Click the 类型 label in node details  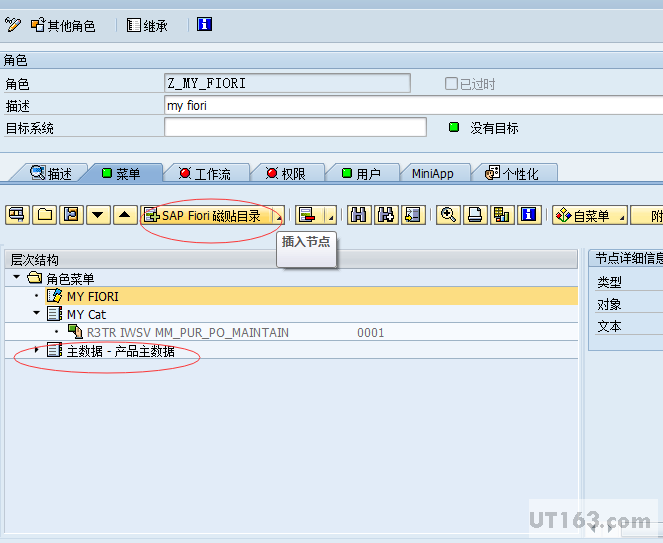[x=609, y=282]
